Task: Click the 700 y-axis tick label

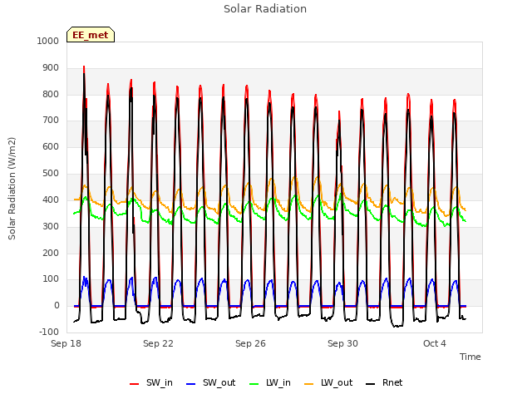Action: coord(51,120)
